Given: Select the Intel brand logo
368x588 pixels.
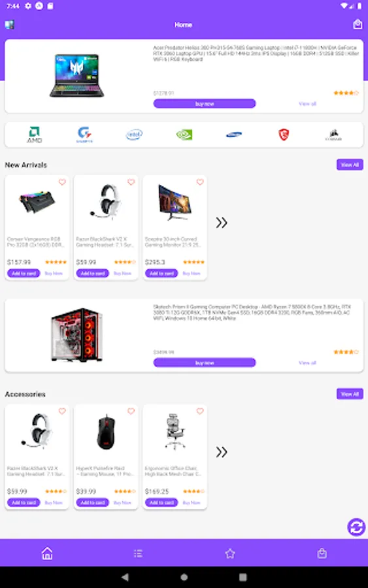Looking at the screenshot, I should click(x=134, y=134).
